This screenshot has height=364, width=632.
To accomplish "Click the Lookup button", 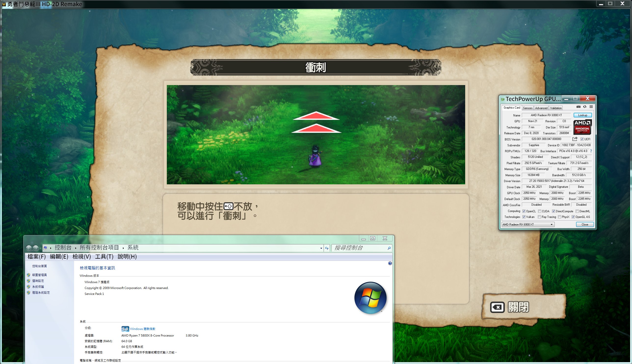I will (582, 115).
